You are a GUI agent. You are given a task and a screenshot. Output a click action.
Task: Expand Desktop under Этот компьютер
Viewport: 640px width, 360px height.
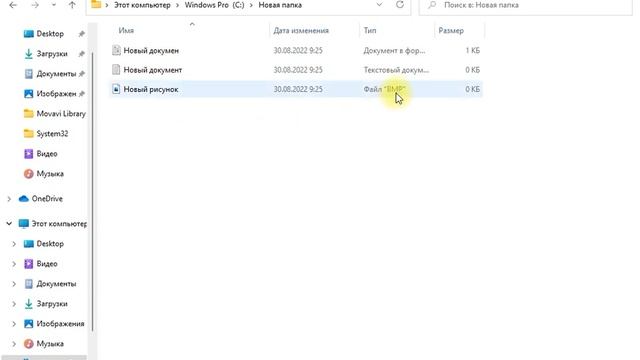tap(14, 244)
